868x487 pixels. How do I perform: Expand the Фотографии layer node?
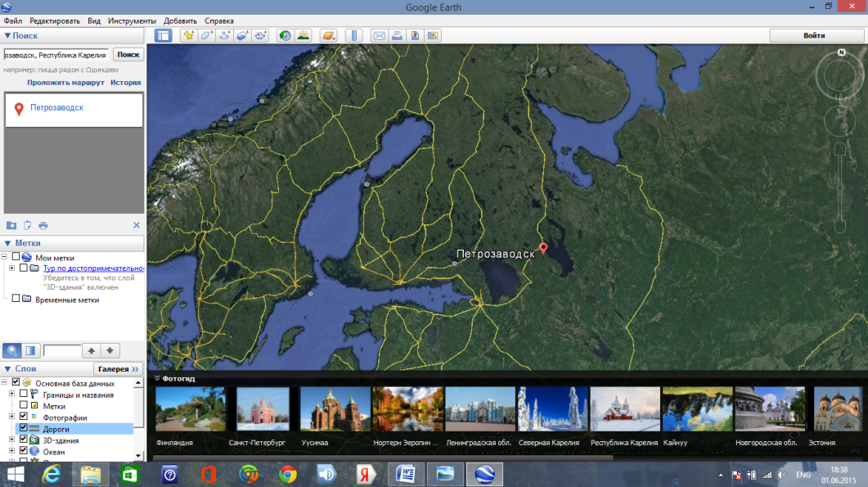coord(11,417)
